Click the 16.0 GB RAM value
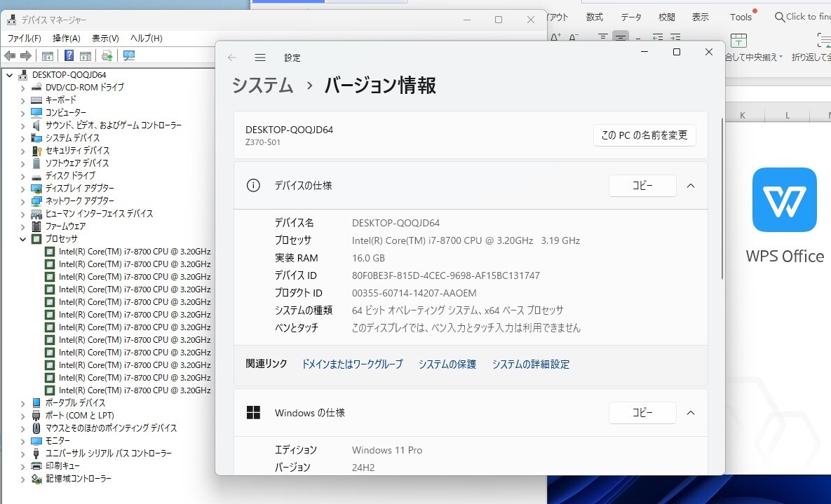The width and height of the screenshot is (831, 504). click(368, 258)
